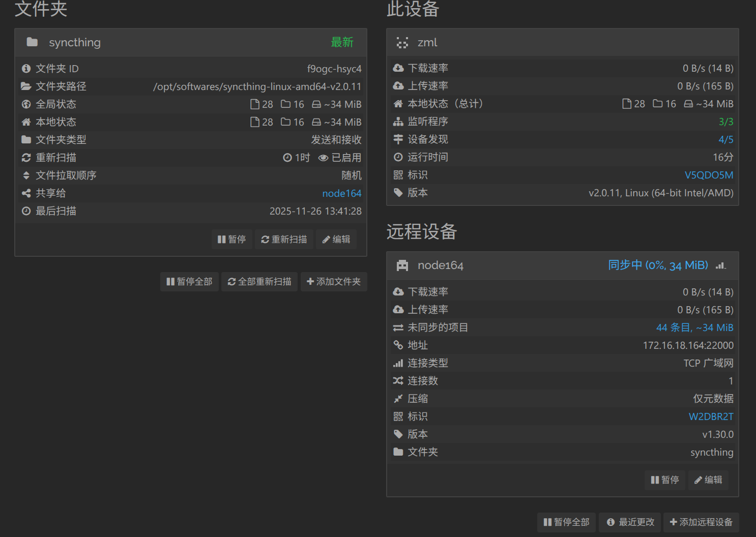Click 最近更改 recent changes button
The image size is (756, 537).
coord(630,522)
